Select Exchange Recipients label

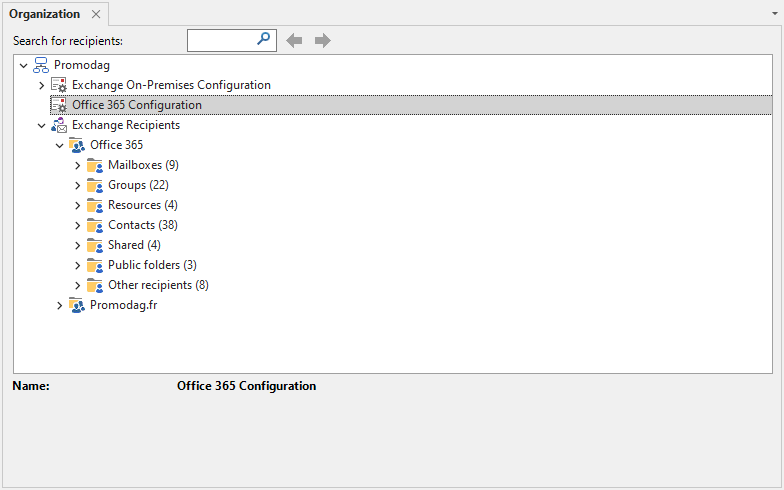pyautogui.click(x=126, y=125)
